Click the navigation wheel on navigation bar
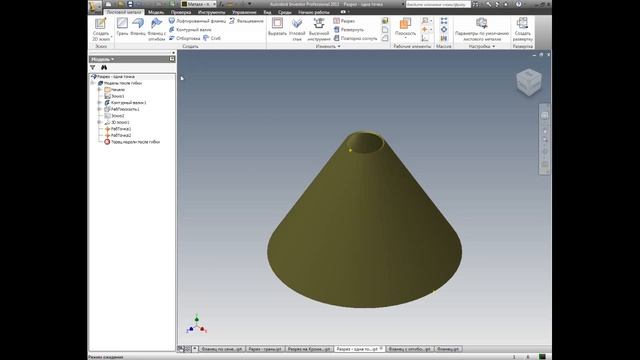The height and width of the screenshot is (360, 640). tap(544, 116)
